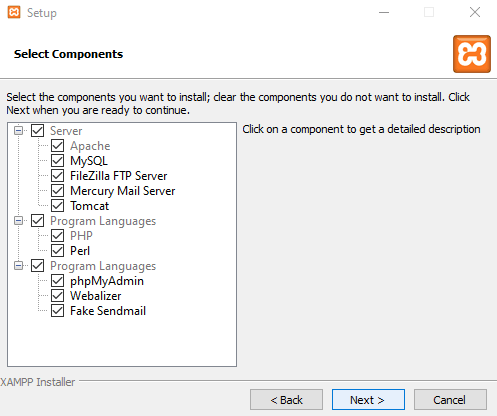The height and width of the screenshot is (416, 497).
Task: Minimize the Setup window
Action: (384, 13)
